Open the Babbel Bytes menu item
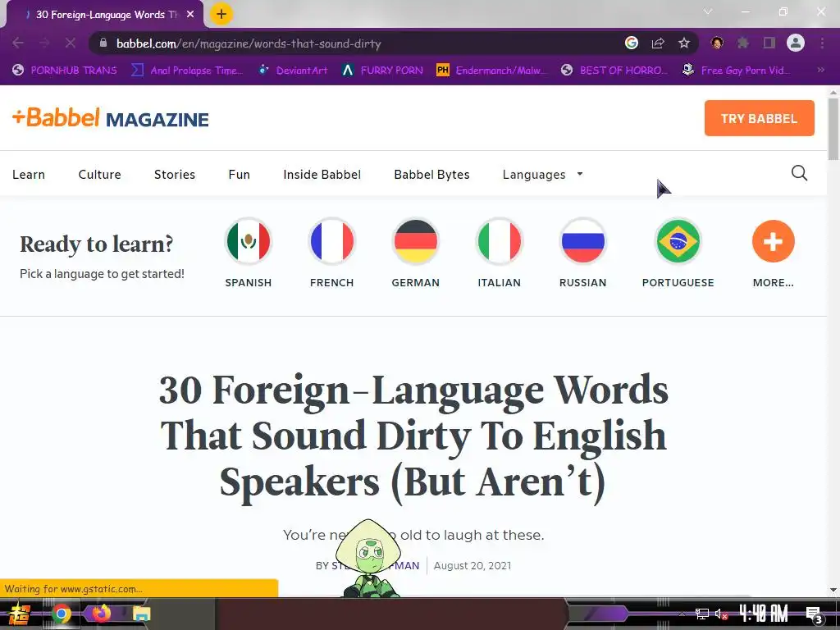 (x=431, y=175)
